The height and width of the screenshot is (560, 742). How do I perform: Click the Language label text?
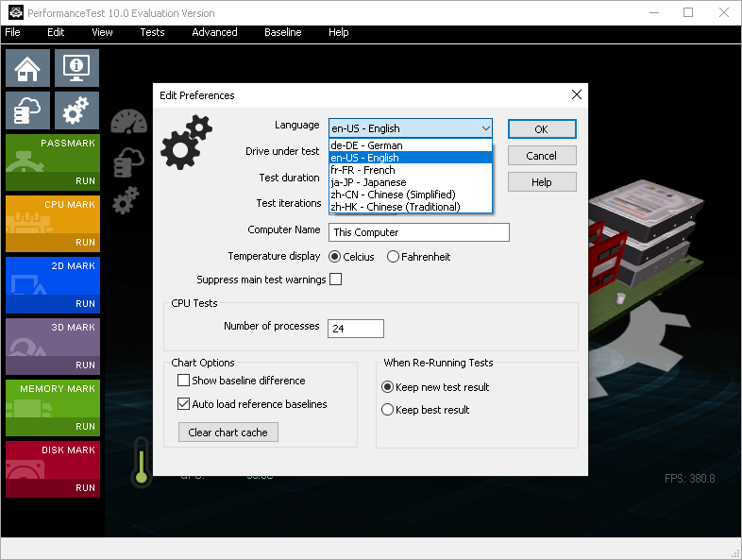click(x=297, y=125)
